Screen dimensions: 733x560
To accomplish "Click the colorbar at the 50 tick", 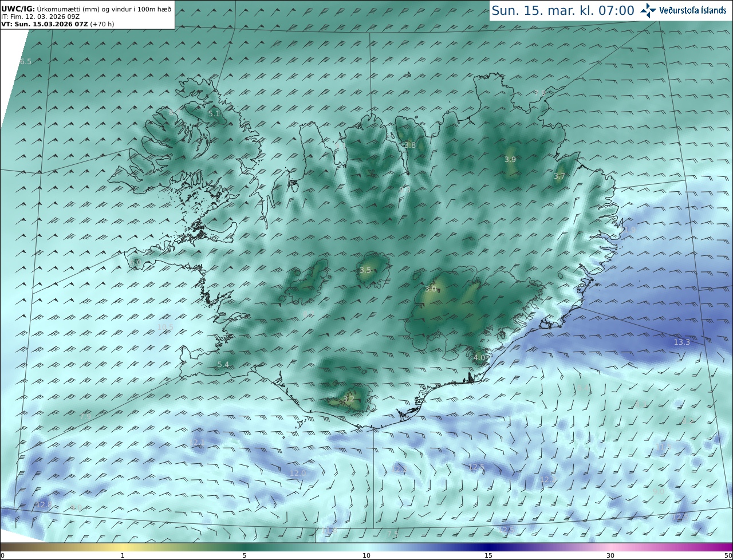I will click(x=728, y=555).
